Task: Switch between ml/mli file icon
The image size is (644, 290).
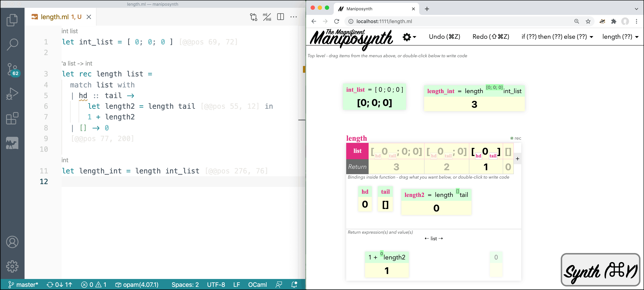Action: tap(267, 17)
